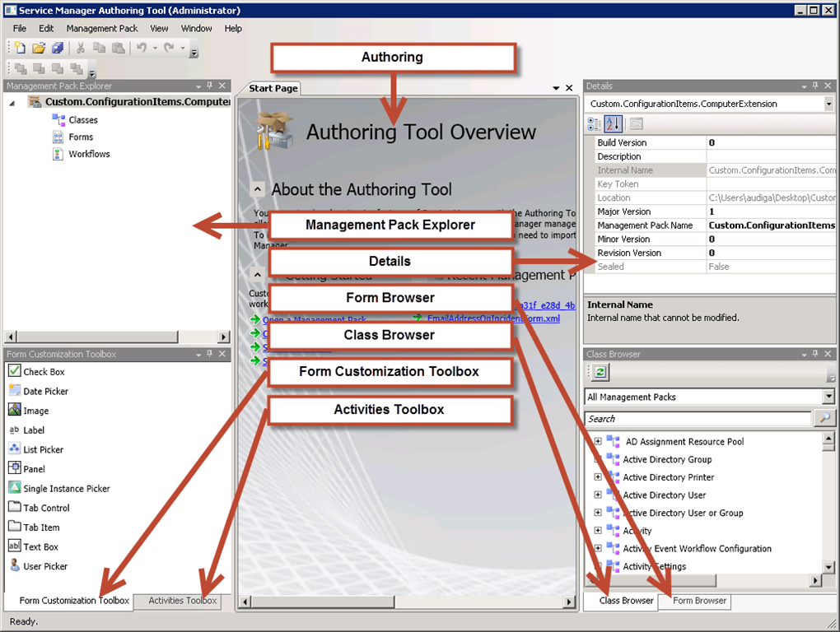Screen dimensions: 840x632
Task: Open the Edit menu
Action: tap(46, 28)
